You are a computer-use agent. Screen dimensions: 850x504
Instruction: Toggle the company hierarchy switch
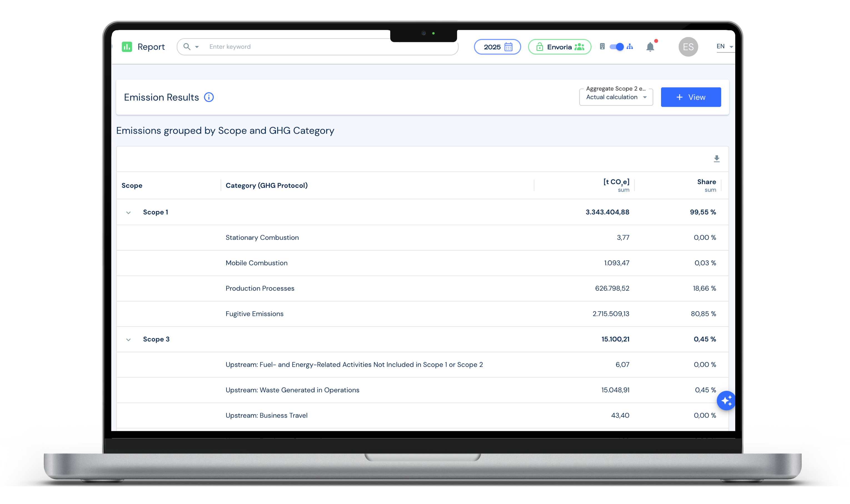[x=616, y=47]
